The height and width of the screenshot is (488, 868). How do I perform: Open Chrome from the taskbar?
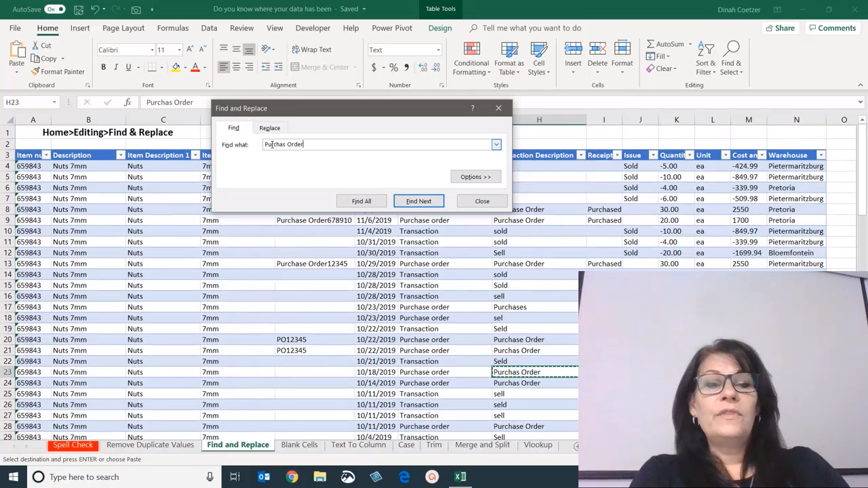click(x=292, y=477)
